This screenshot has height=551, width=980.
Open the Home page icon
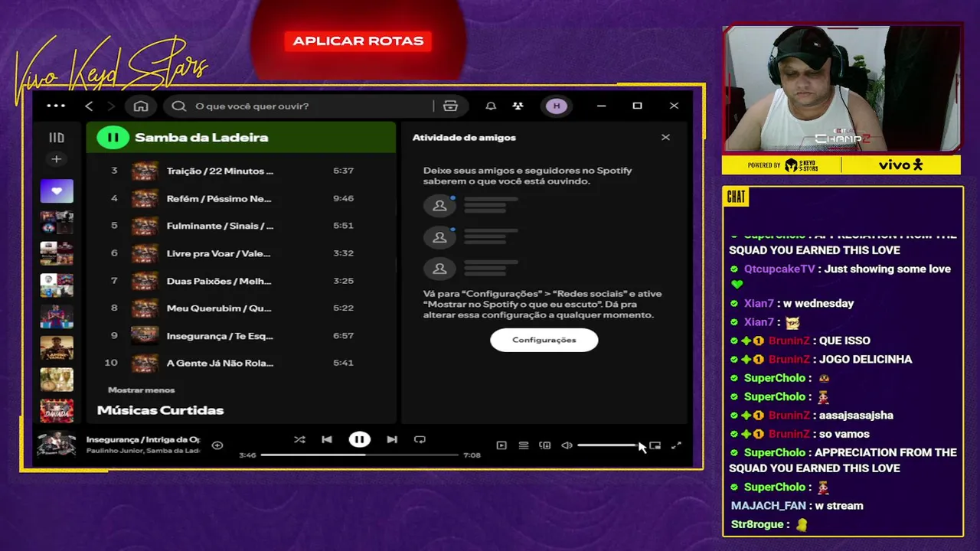coord(141,106)
